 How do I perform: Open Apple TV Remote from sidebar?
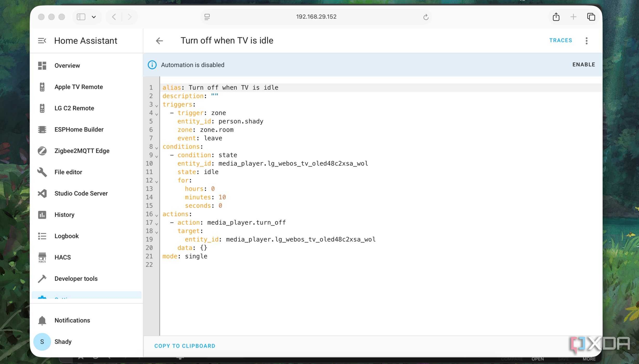tap(79, 87)
